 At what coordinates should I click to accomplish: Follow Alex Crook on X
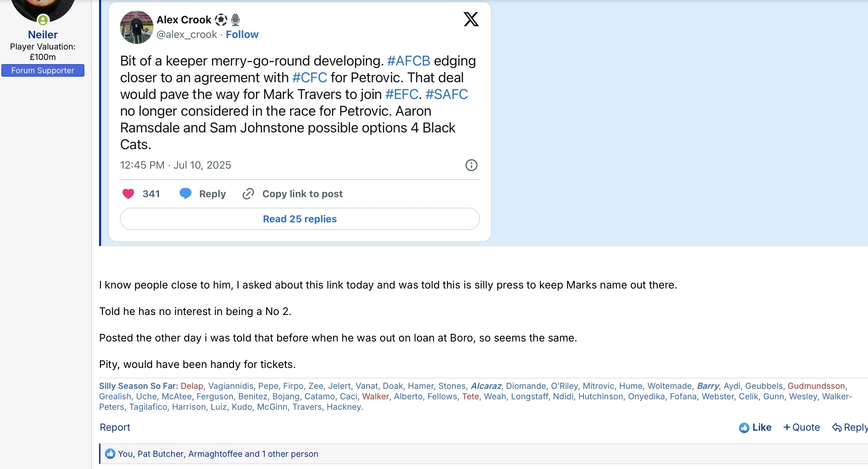point(242,34)
